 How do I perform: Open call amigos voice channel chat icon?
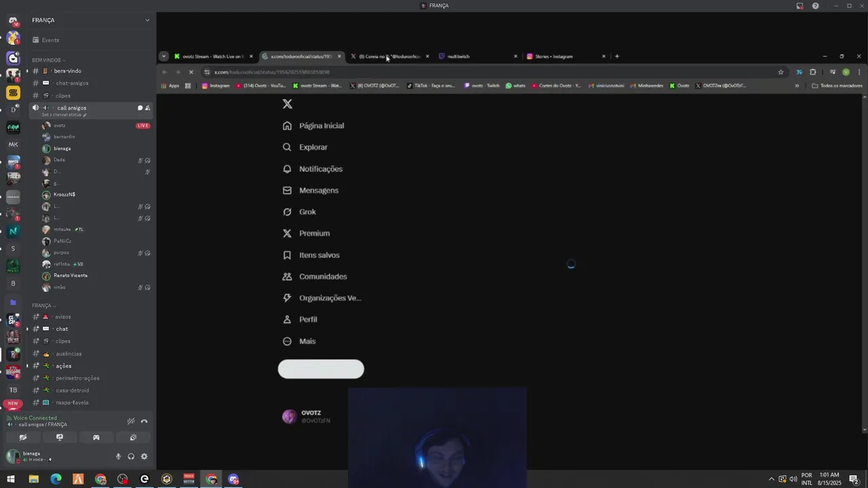click(140, 108)
